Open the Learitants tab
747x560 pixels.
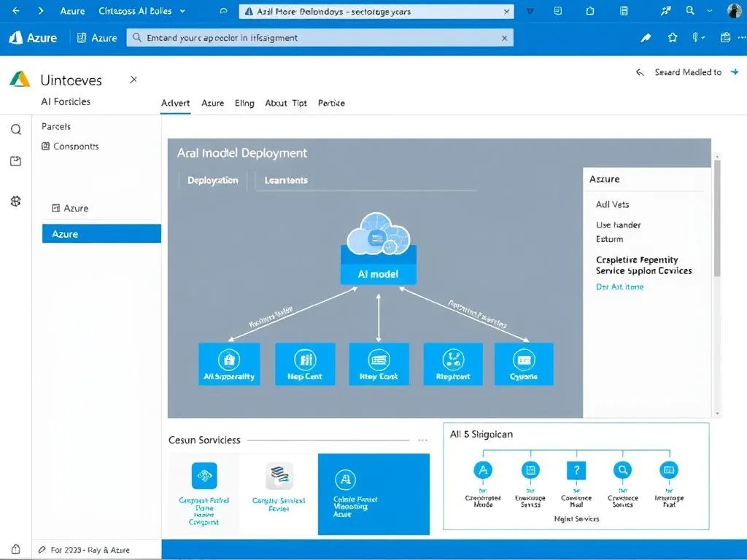click(286, 180)
